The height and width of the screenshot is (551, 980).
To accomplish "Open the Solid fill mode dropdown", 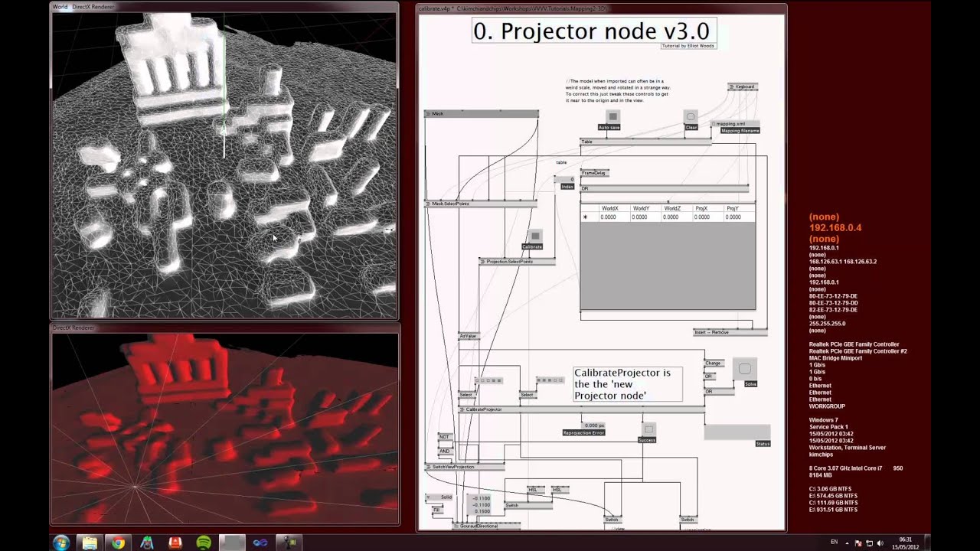I will (439, 497).
